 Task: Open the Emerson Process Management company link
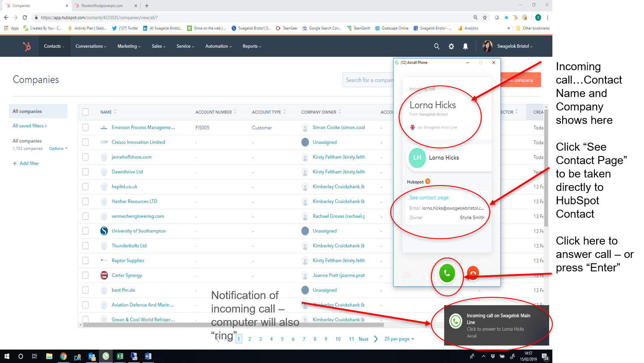143,127
